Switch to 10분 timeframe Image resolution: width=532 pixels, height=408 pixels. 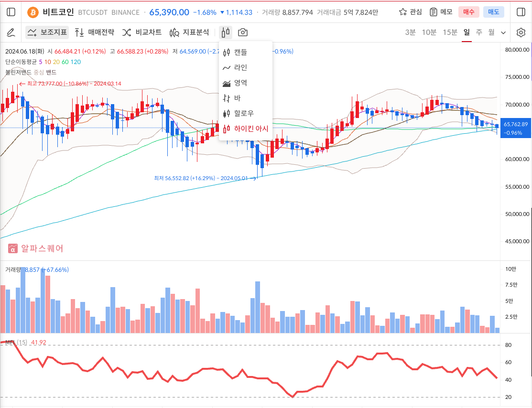pyautogui.click(x=429, y=32)
